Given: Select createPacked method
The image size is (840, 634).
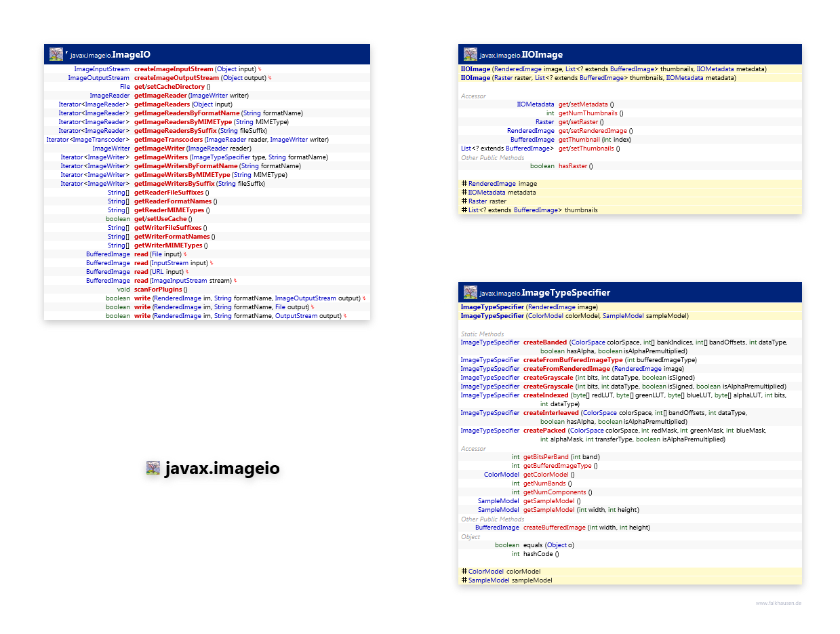Looking at the screenshot, I should [544, 431].
